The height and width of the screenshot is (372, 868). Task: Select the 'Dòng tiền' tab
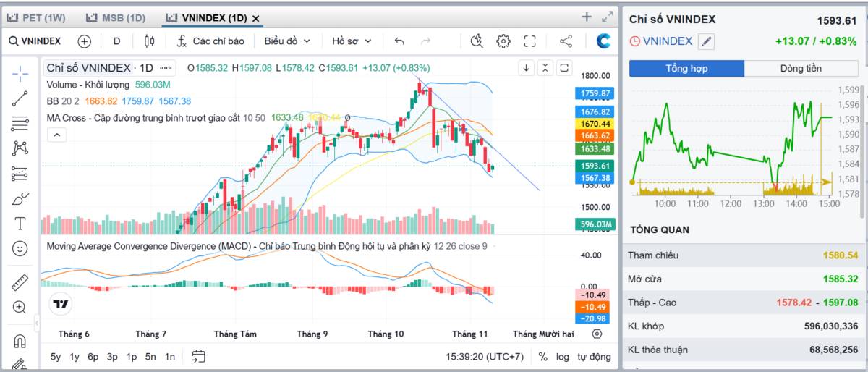801,69
